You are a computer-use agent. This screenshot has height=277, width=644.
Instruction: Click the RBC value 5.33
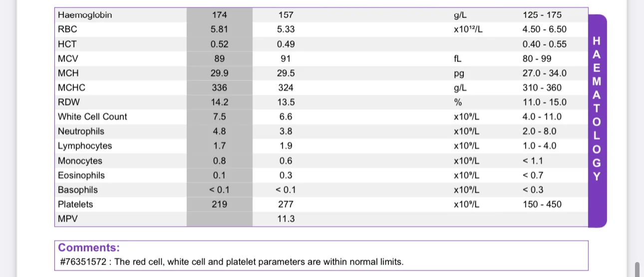pos(286,29)
